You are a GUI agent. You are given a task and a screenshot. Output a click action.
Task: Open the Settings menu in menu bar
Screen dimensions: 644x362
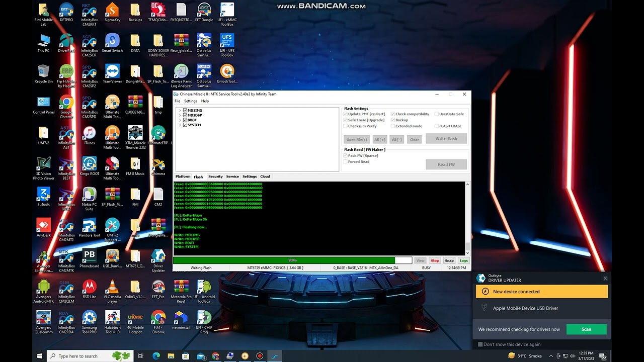191,101
